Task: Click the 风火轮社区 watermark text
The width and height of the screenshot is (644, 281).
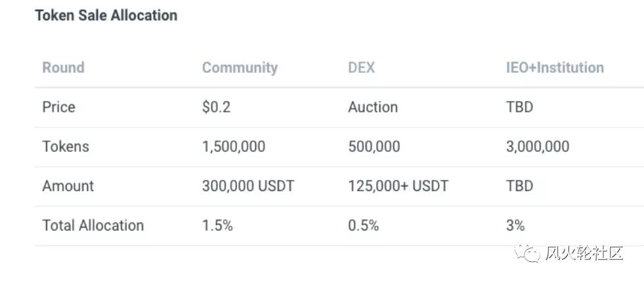Action: coord(584,253)
